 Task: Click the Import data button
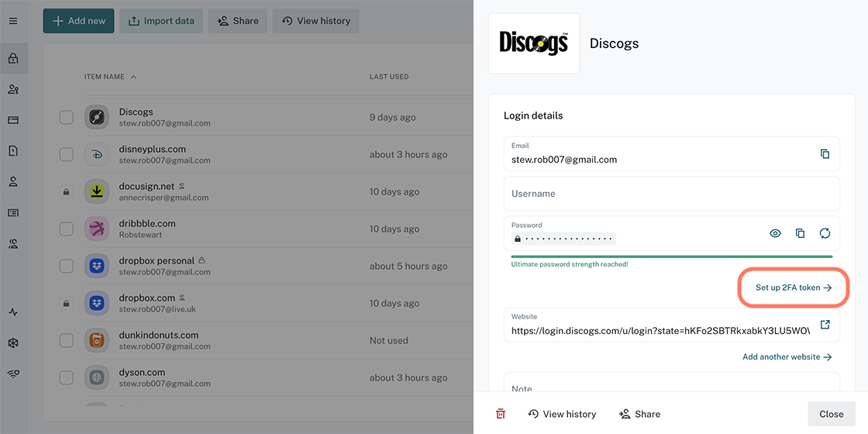tap(161, 21)
